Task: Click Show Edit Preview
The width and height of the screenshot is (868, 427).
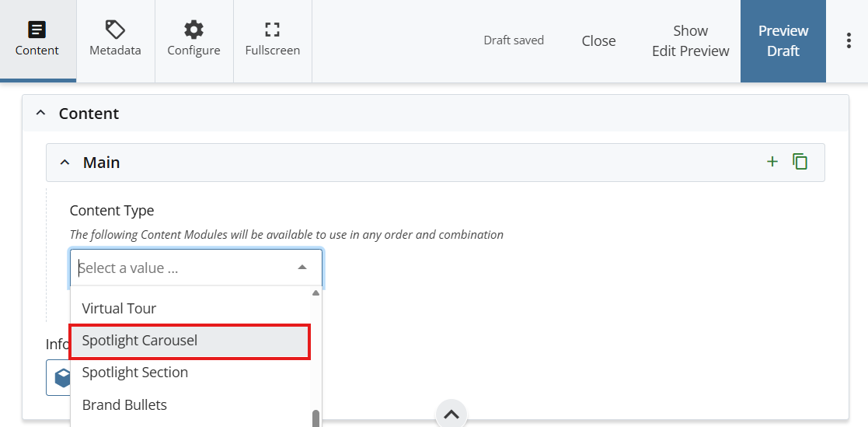Action: (690, 41)
